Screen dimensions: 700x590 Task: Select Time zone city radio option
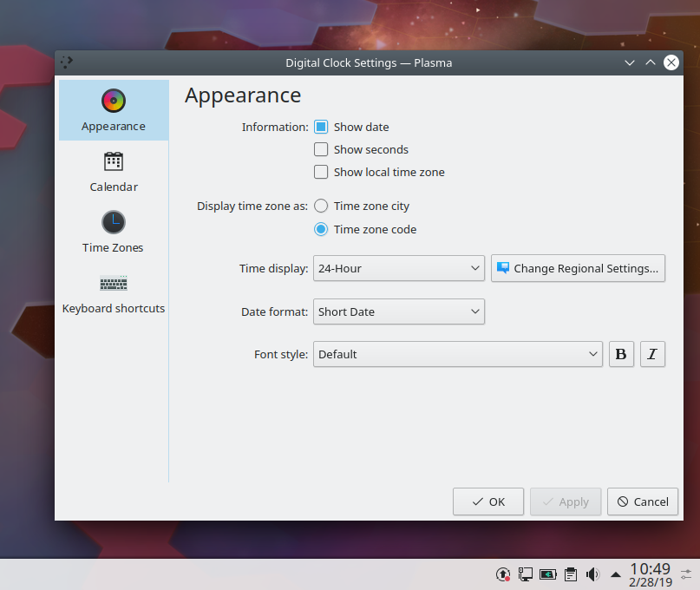(321, 206)
